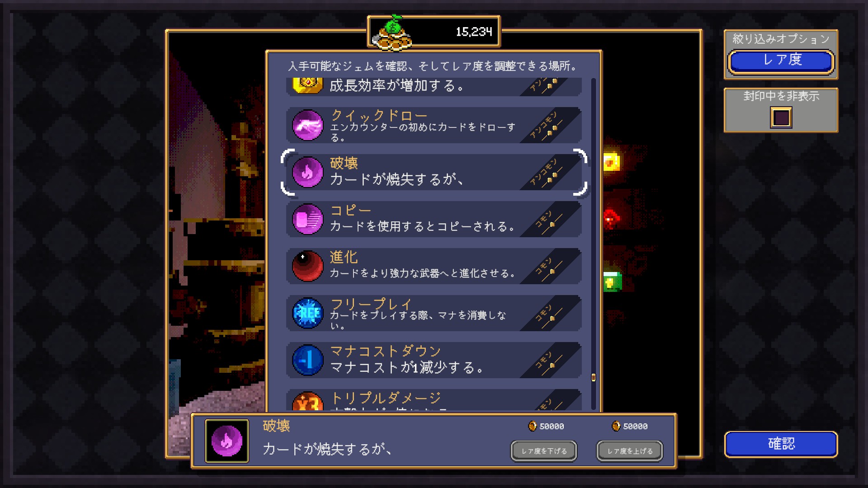Click the blue マナコストダウン gem icon
Image resolution: width=868 pixels, height=488 pixels.
(x=307, y=360)
